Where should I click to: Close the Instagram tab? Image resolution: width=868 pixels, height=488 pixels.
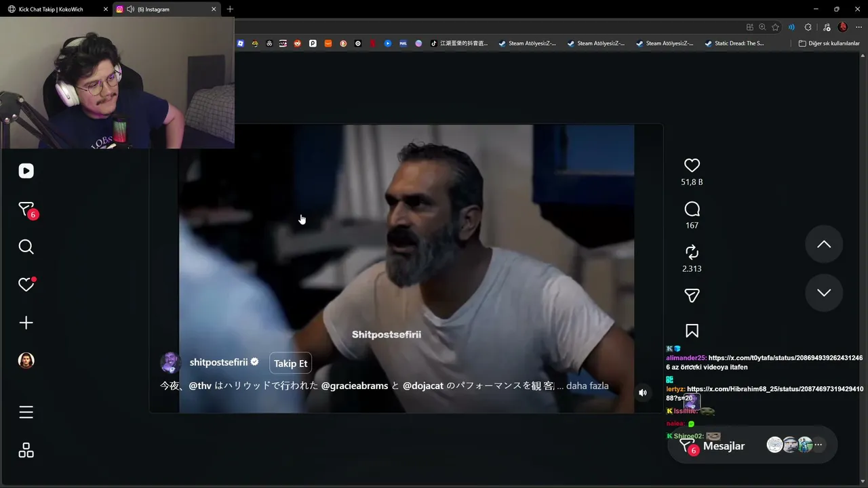pos(214,9)
